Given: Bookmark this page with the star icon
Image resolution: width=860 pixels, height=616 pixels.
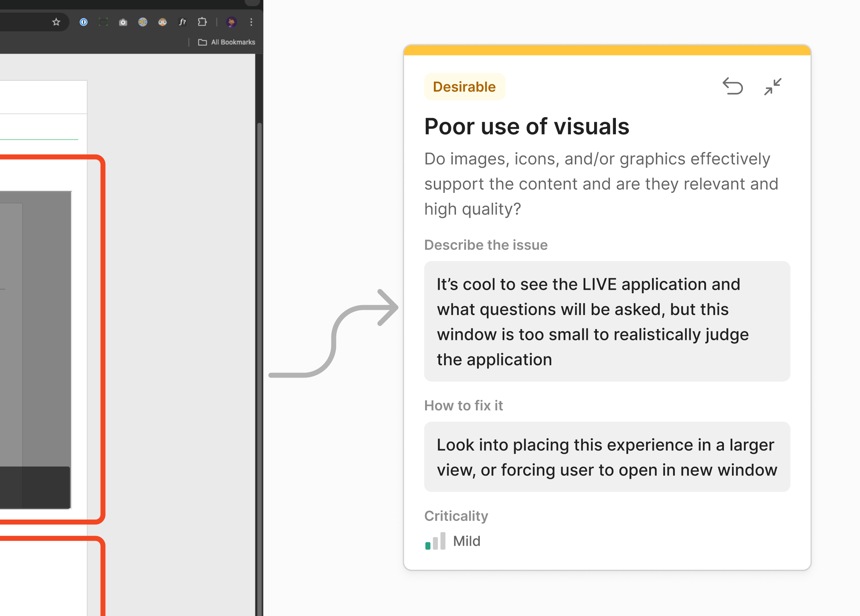Looking at the screenshot, I should [x=56, y=22].
